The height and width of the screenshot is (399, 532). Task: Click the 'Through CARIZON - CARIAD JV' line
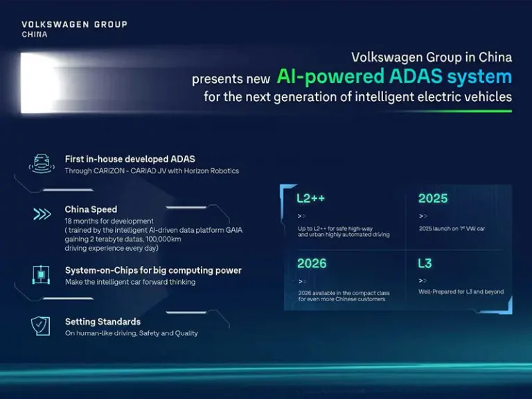152,171
